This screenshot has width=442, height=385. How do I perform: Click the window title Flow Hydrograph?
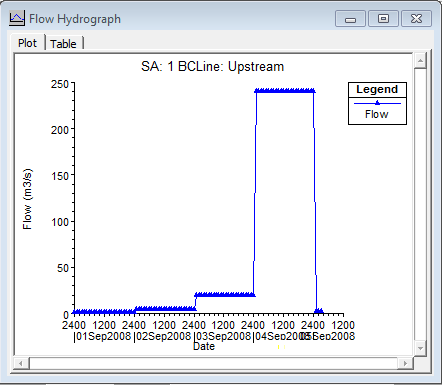[75, 19]
